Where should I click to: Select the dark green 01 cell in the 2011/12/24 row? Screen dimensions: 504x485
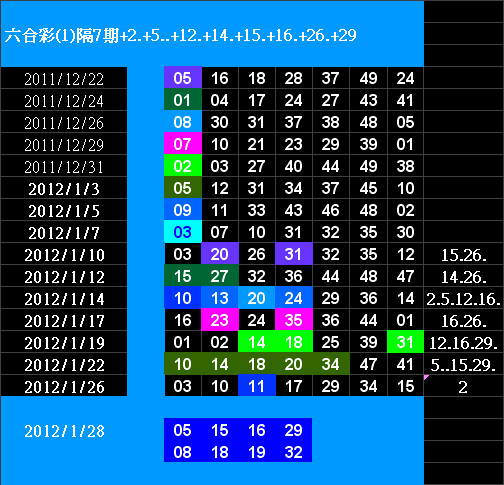(183, 100)
